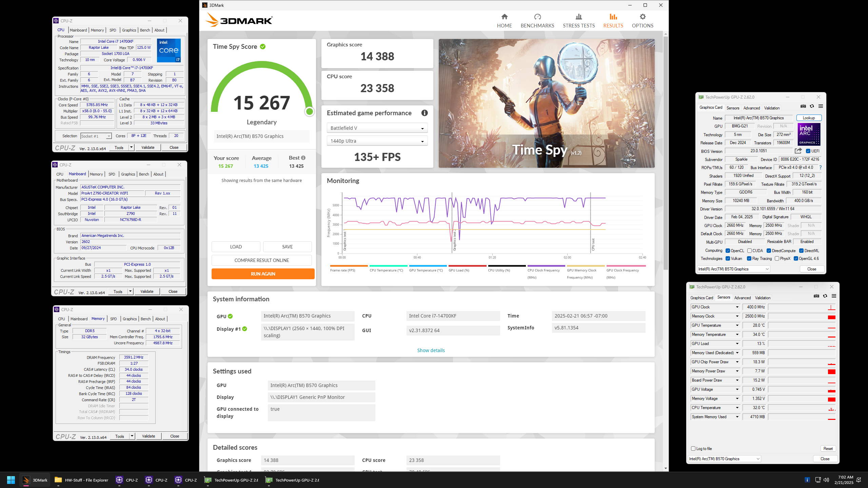Click the Time Spy benchmark thumbnail image
Image resolution: width=868 pixels, height=488 pixels.
[547, 103]
